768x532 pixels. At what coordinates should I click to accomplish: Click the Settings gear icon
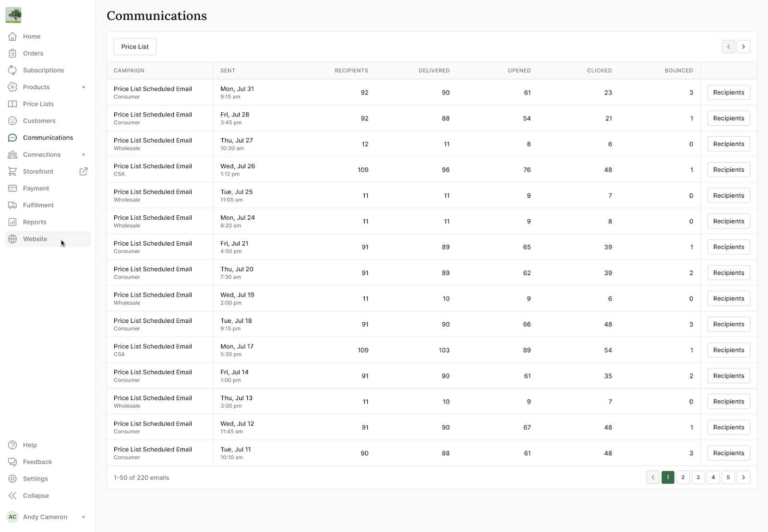(x=12, y=479)
